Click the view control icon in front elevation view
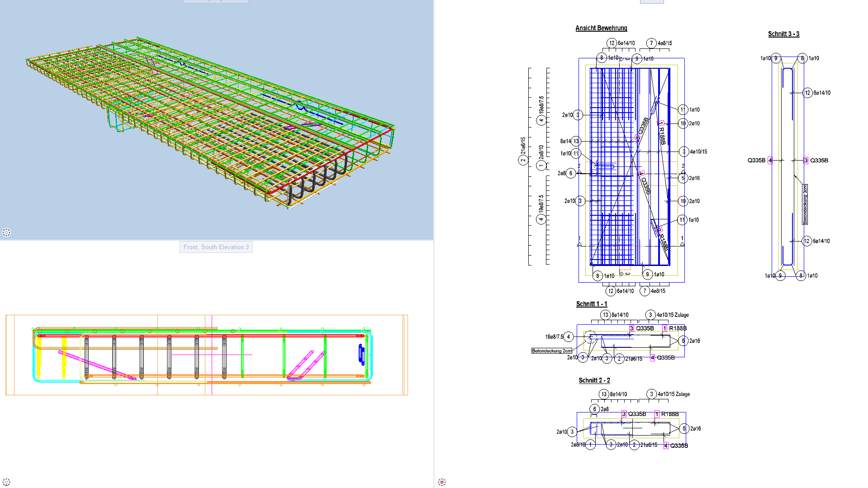The width and height of the screenshot is (868, 488). coord(6,482)
